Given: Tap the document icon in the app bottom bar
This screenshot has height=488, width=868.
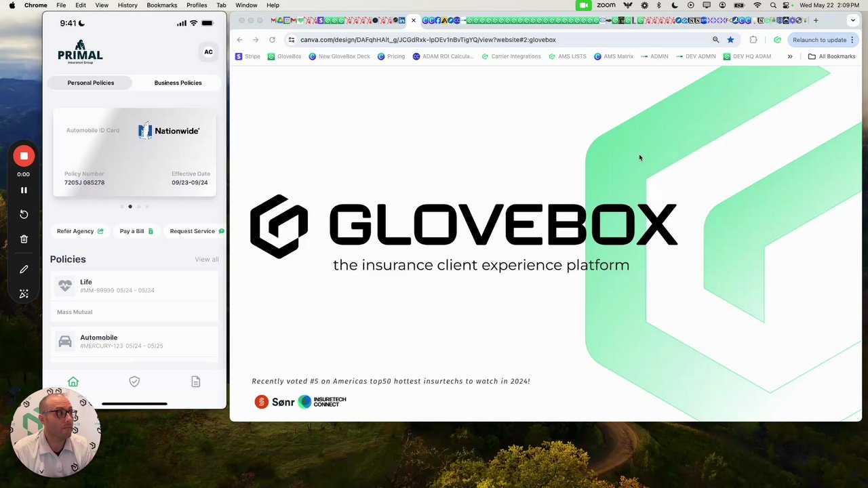Looking at the screenshot, I should point(195,382).
